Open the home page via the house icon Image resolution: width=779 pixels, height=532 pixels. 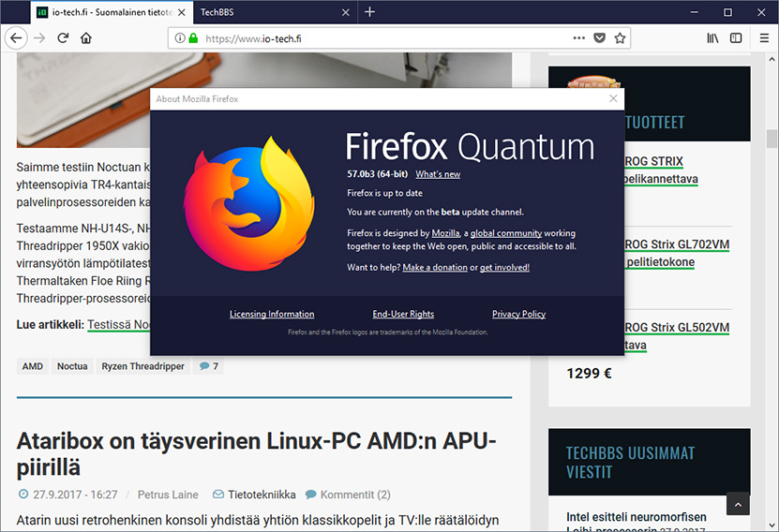pyautogui.click(x=86, y=38)
